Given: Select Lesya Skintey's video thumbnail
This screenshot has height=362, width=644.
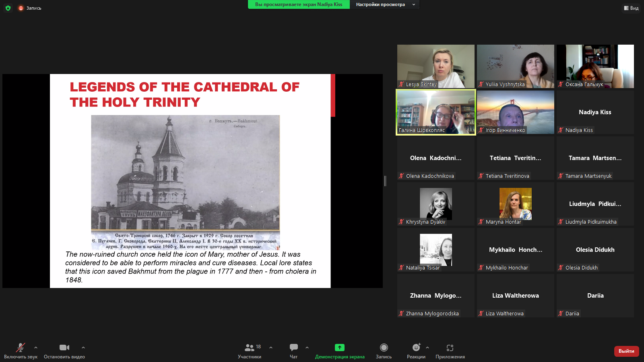Looking at the screenshot, I should point(436,66).
